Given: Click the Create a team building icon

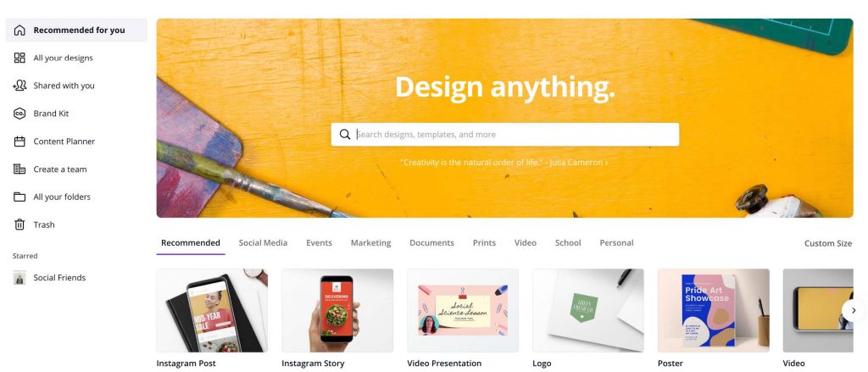Looking at the screenshot, I should [19, 169].
